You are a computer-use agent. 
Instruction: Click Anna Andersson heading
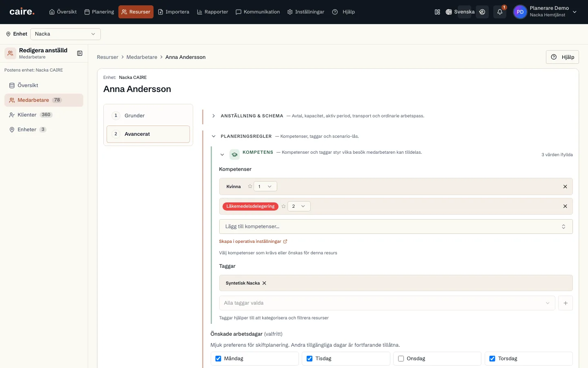click(137, 89)
